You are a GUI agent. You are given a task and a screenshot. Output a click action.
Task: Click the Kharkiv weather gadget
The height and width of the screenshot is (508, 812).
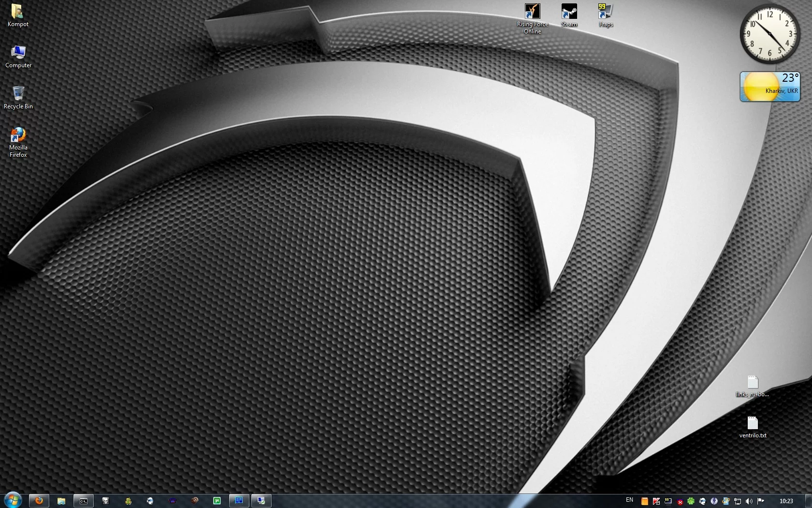click(770, 87)
